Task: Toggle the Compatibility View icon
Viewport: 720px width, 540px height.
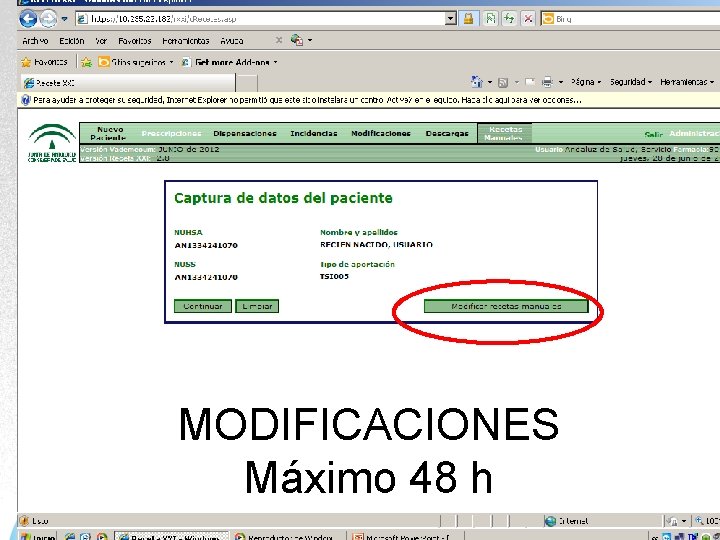Action: 491,19
